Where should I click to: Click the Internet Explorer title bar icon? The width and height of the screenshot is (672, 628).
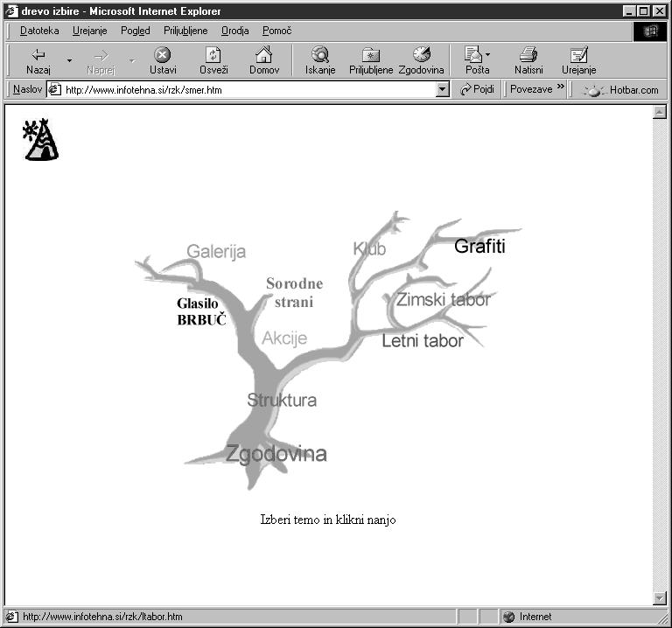point(11,10)
